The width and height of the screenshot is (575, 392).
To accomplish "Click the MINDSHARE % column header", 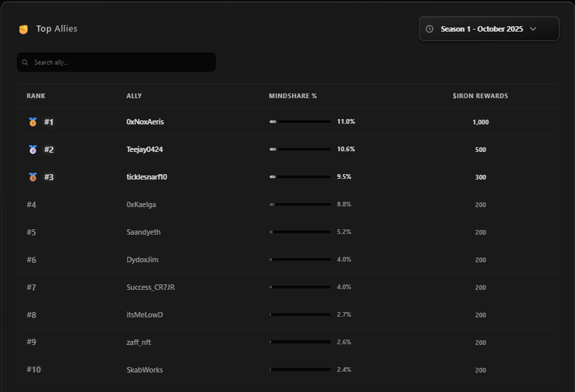I will point(293,95).
